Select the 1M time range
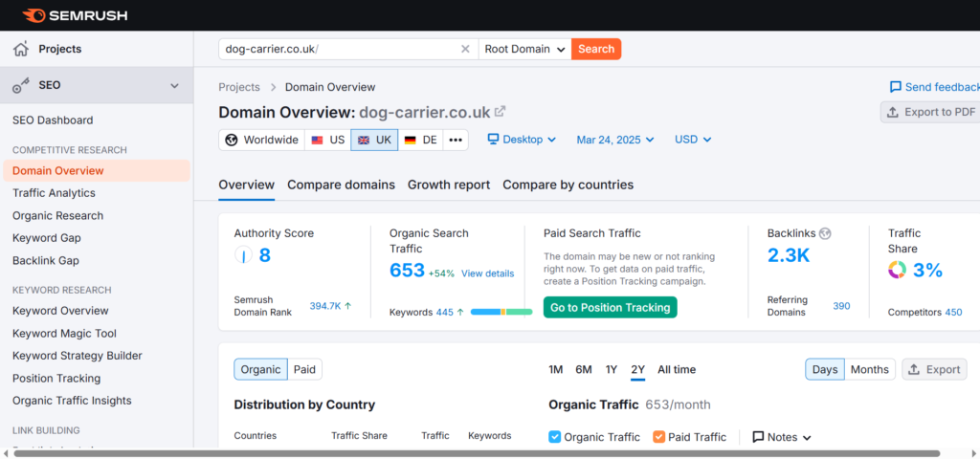This screenshot has width=980, height=459. pos(556,370)
